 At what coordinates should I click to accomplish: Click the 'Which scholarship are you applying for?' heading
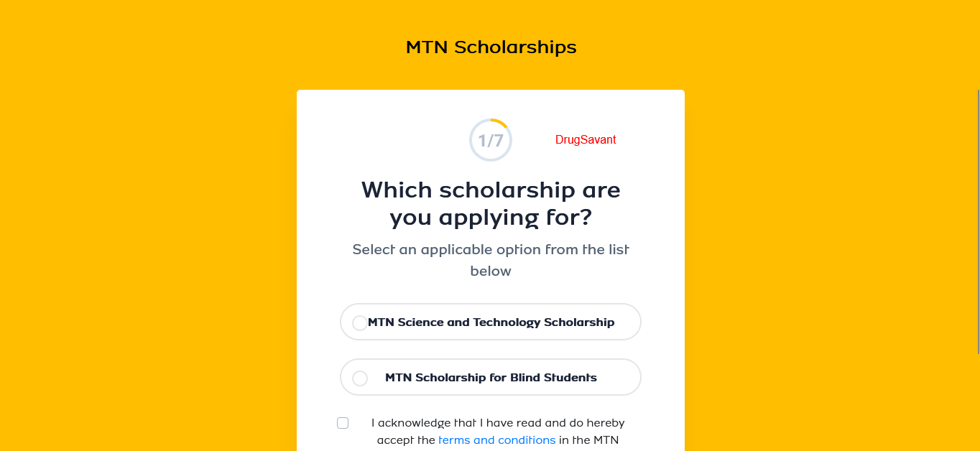coord(491,203)
